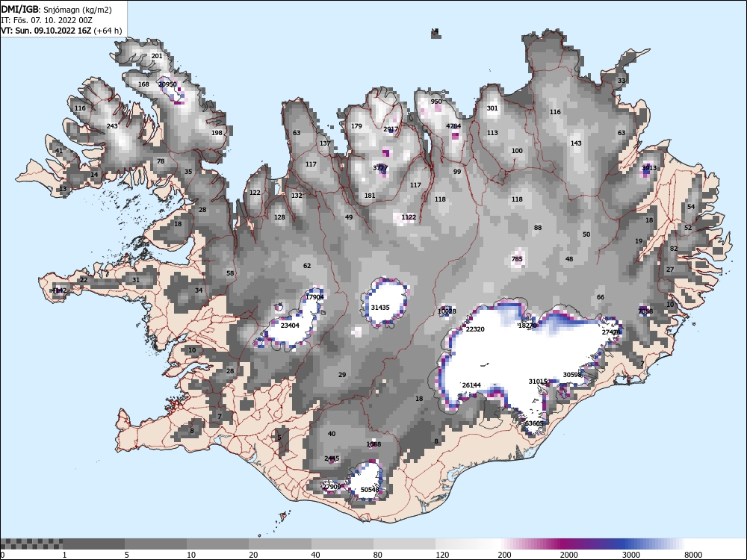Select the map value '40'
The height and width of the screenshot is (560, 747).
pyautogui.click(x=332, y=434)
